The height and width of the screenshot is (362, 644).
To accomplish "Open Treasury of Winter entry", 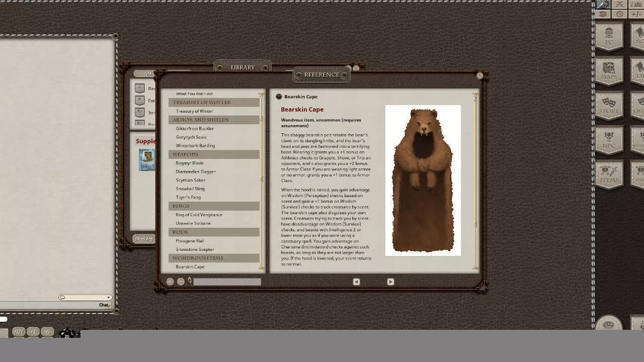I will click(x=194, y=111).
